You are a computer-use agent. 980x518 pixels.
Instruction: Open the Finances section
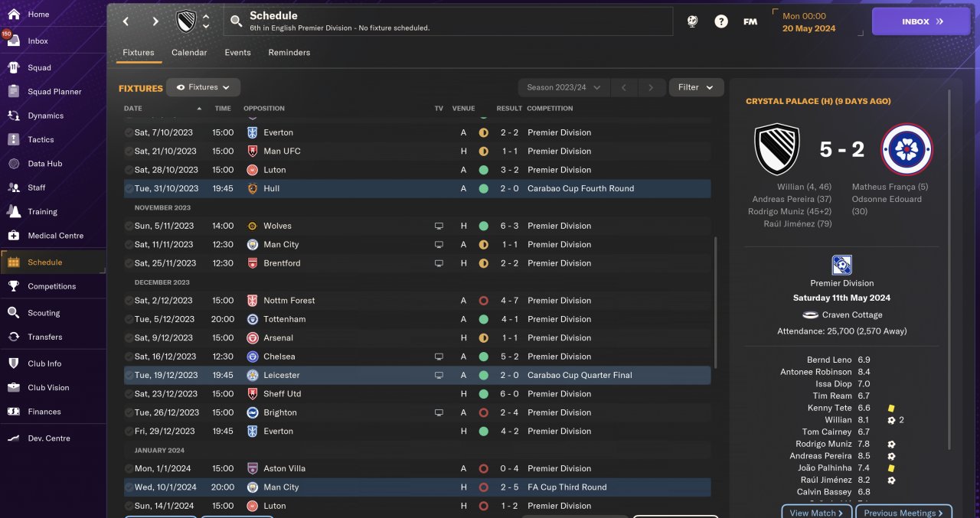(x=44, y=412)
